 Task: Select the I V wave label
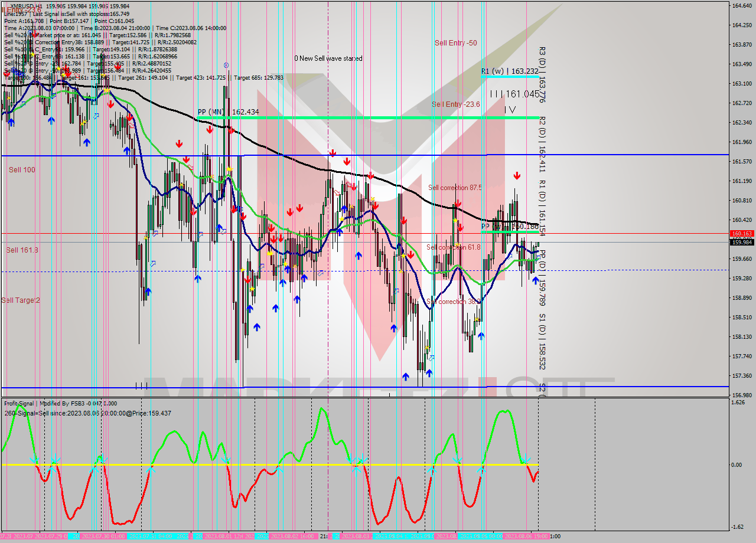click(x=510, y=110)
